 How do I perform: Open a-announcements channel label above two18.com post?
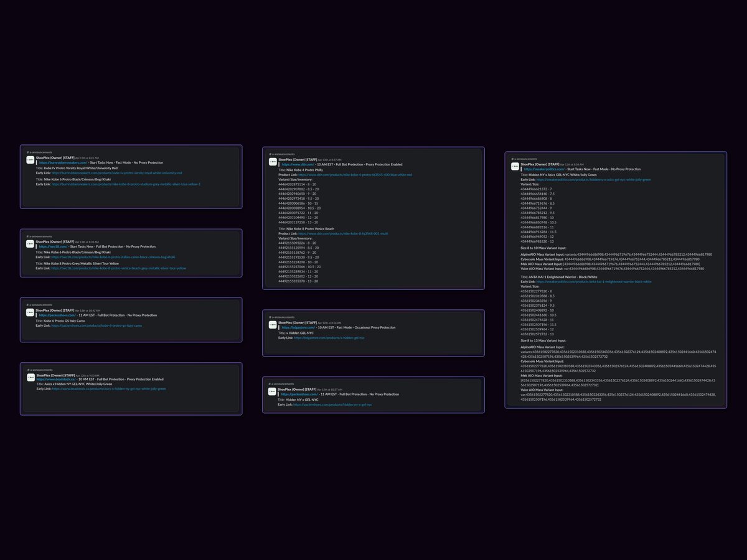(x=39, y=236)
